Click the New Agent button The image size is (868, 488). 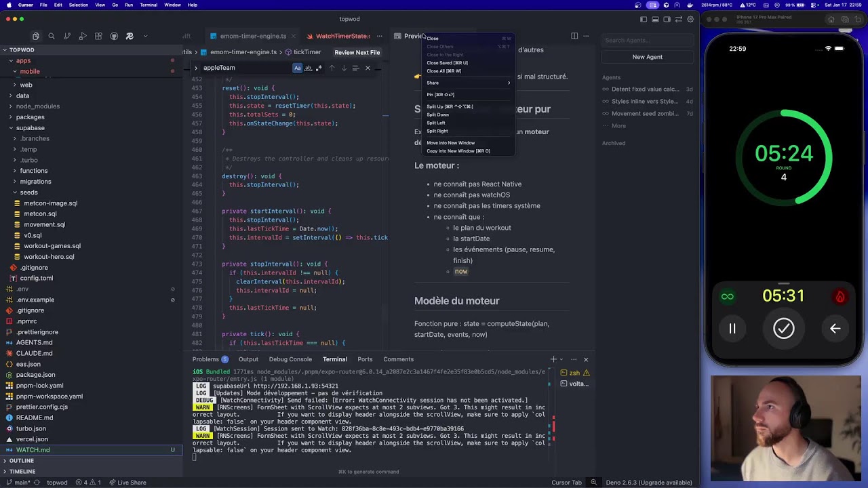tap(648, 57)
